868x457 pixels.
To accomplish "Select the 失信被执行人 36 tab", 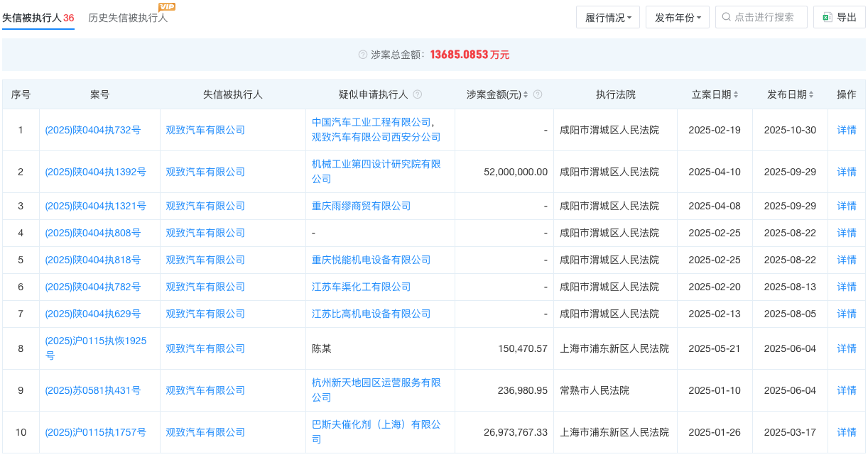I will [38, 18].
